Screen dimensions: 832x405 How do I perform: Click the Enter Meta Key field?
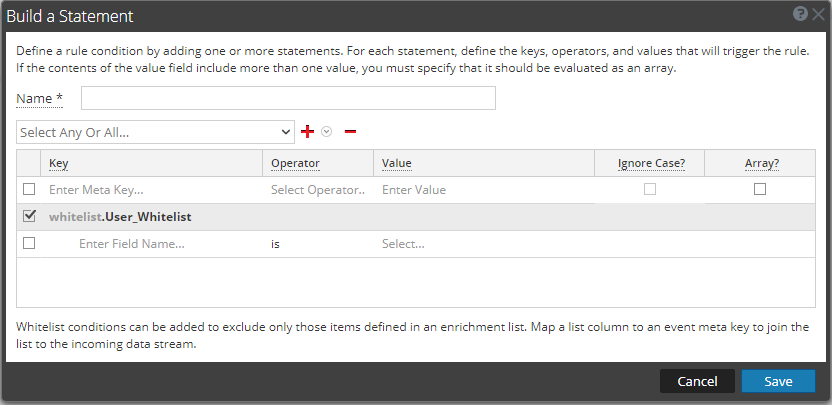(150, 189)
